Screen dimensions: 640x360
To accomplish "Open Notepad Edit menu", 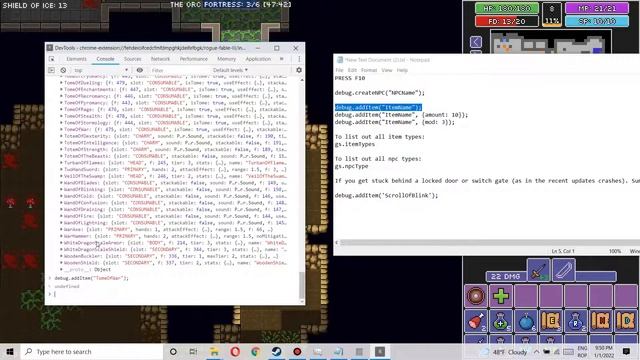I will click(x=352, y=70).
